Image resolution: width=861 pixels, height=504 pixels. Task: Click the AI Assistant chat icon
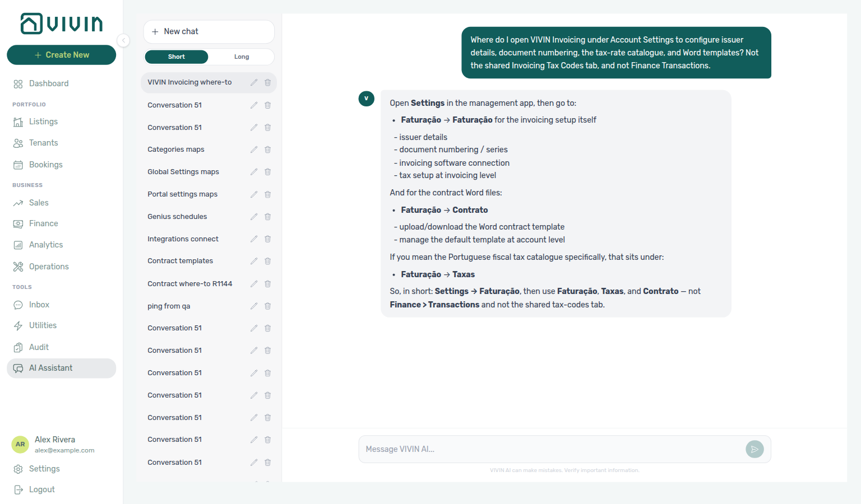pyautogui.click(x=18, y=368)
